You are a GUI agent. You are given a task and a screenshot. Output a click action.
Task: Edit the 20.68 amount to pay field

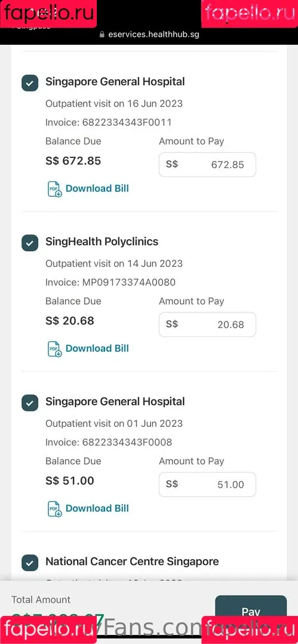(x=207, y=324)
